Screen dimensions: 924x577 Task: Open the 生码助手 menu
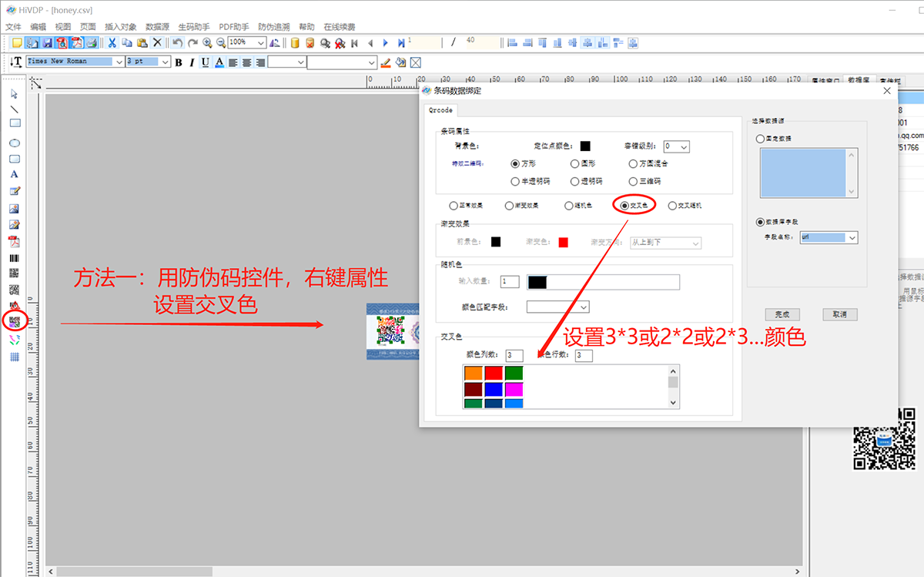click(193, 27)
